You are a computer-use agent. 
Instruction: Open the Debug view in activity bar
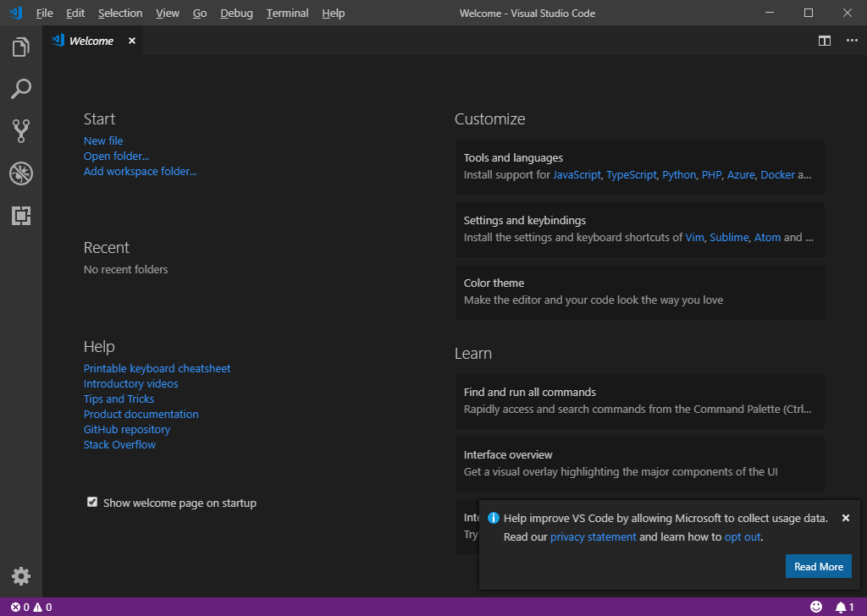(21, 173)
